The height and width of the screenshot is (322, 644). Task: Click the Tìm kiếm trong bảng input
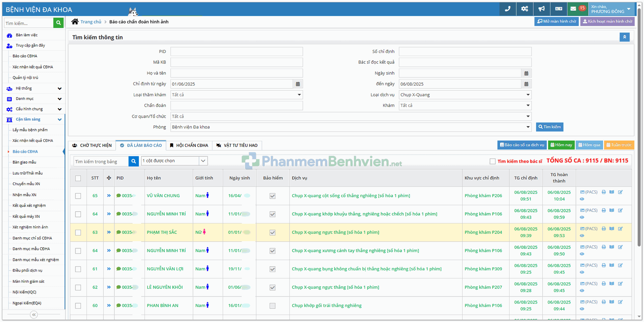(x=101, y=161)
